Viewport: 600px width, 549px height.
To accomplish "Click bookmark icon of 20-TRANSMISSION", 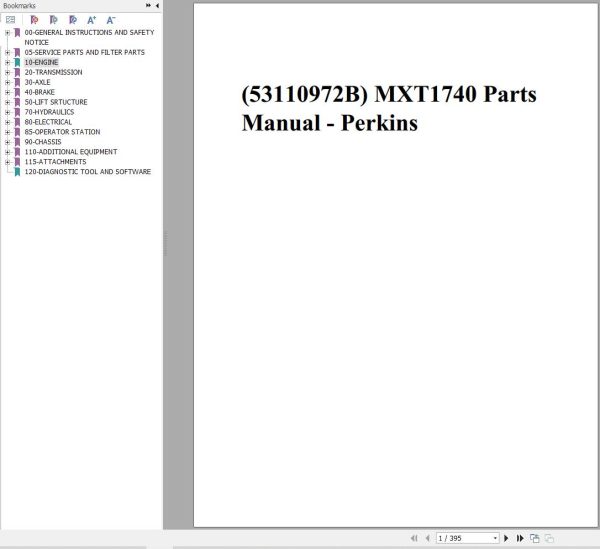I will point(17,72).
